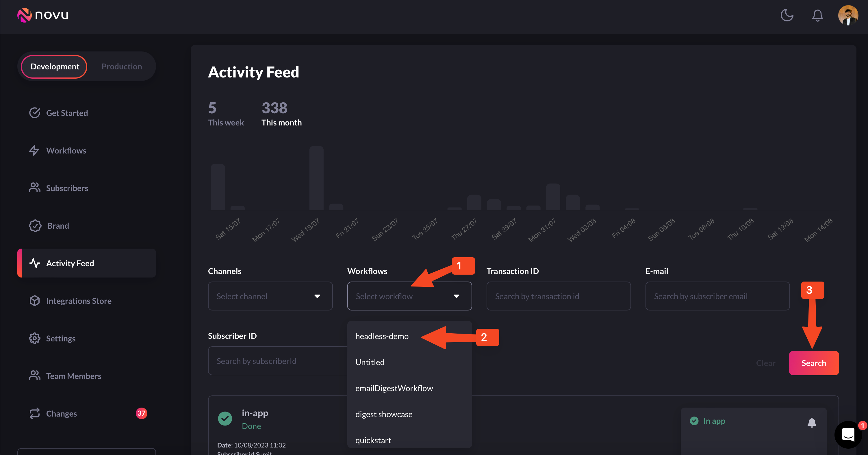Expand the Select channel dropdown
868x455 pixels.
point(270,296)
